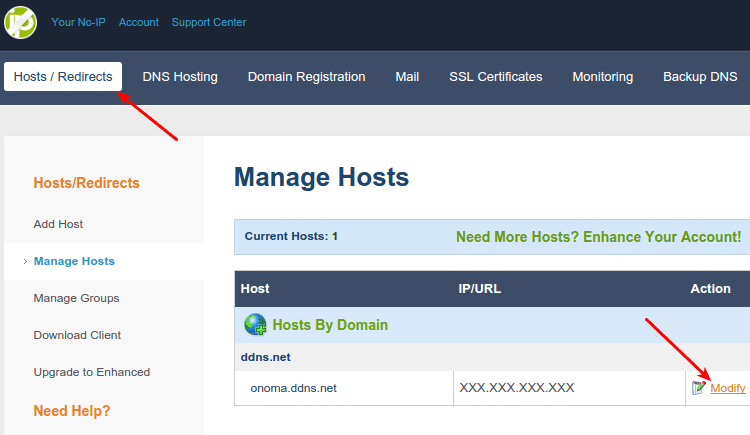750x435 pixels.
Task: Click the edit icon beside Modify
Action: tap(699, 388)
